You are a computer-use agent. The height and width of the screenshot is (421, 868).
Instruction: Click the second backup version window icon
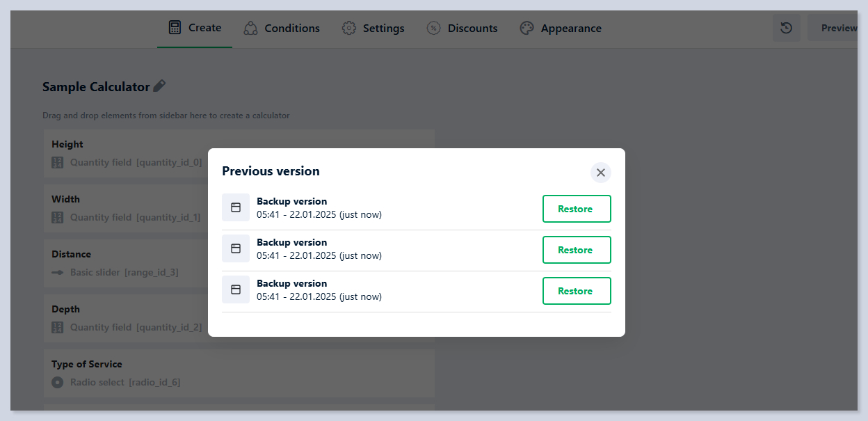click(x=236, y=248)
